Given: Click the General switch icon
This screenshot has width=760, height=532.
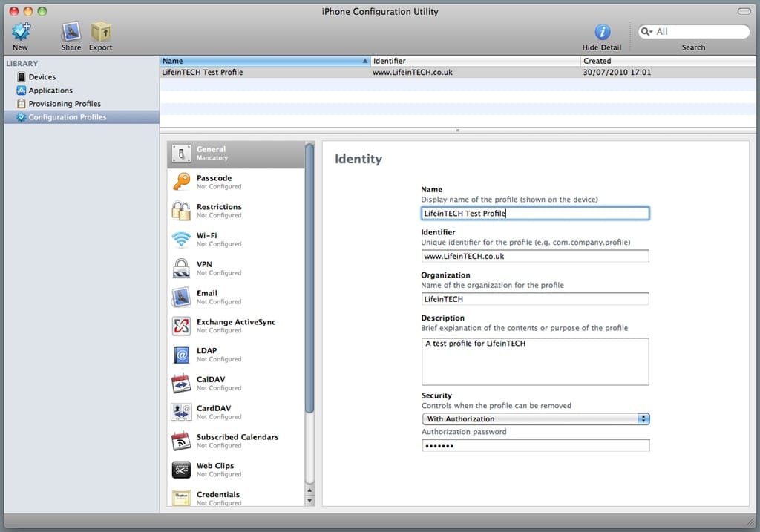Looking at the screenshot, I should pyautogui.click(x=181, y=154).
